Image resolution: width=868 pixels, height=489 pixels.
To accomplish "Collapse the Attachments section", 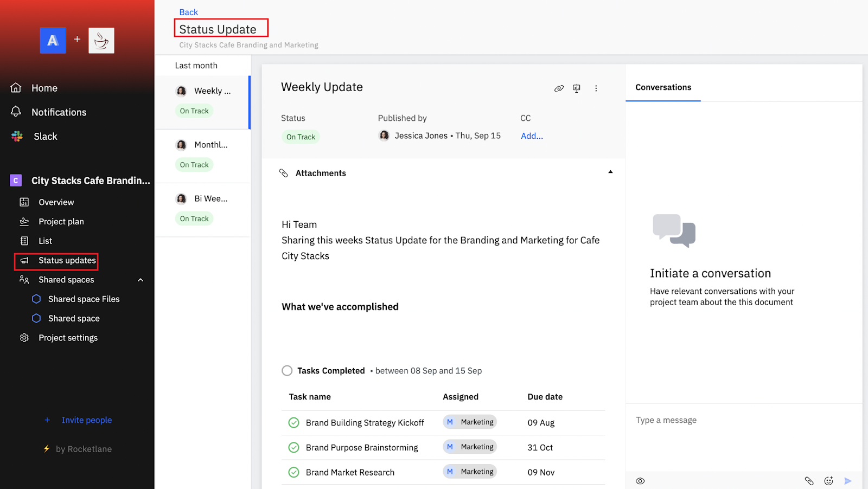I will (610, 172).
